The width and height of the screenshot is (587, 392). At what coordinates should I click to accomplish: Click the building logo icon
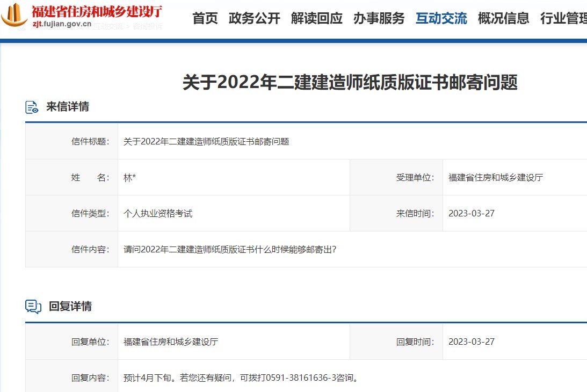point(15,15)
